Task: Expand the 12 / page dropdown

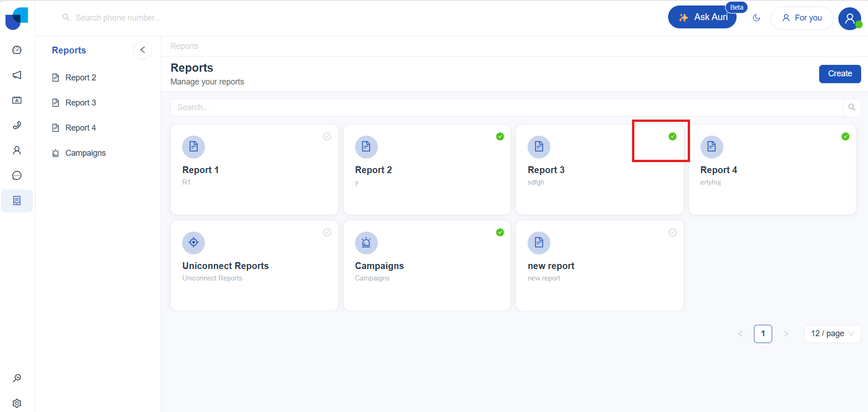Action: click(832, 333)
